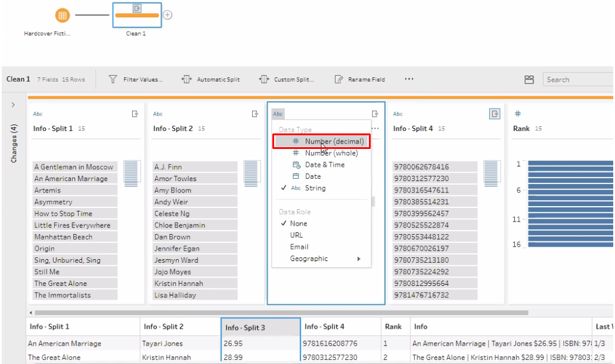Select the 9780062678416 value
Image resolution: width=615 pixels, height=364 pixels.
435,167
